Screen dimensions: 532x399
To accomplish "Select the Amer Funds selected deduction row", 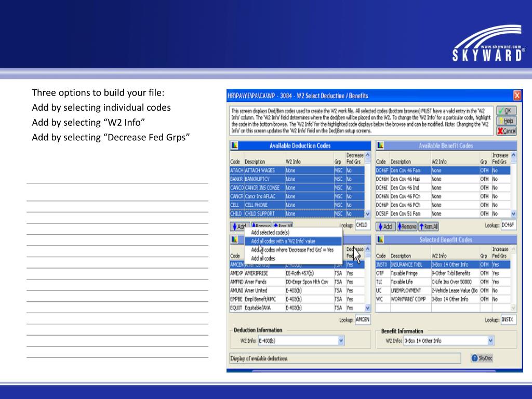I will 297,282.
